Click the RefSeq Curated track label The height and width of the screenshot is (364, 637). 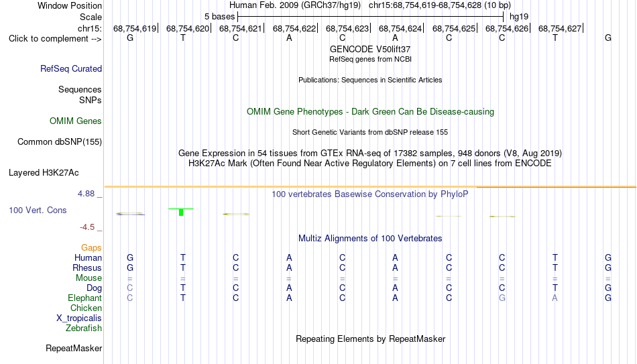[71, 68]
